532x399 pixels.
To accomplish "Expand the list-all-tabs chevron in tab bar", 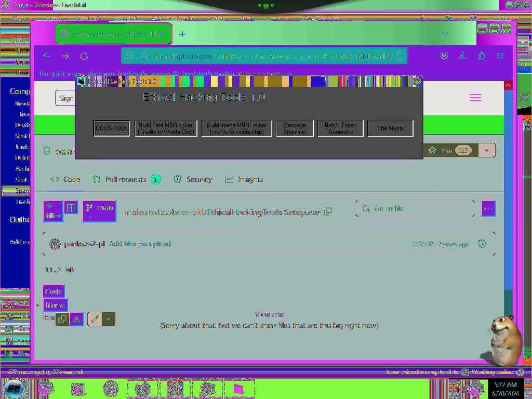I will point(445,34).
